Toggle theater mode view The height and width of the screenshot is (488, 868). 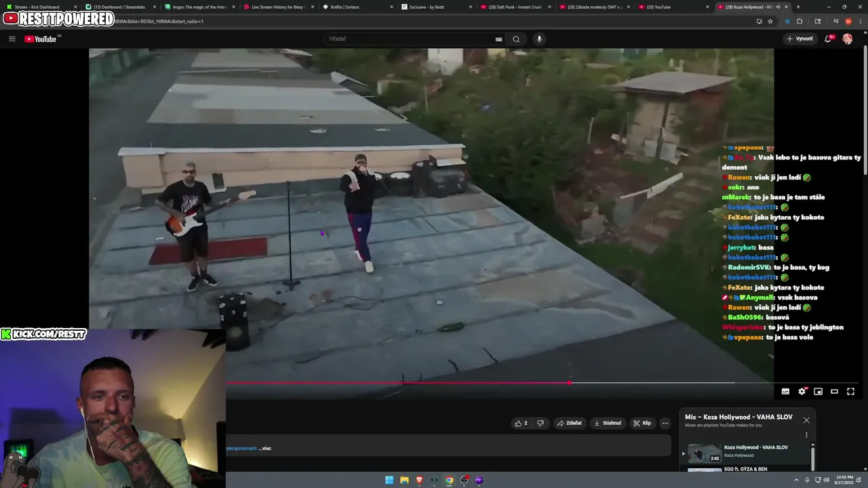[835, 391]
